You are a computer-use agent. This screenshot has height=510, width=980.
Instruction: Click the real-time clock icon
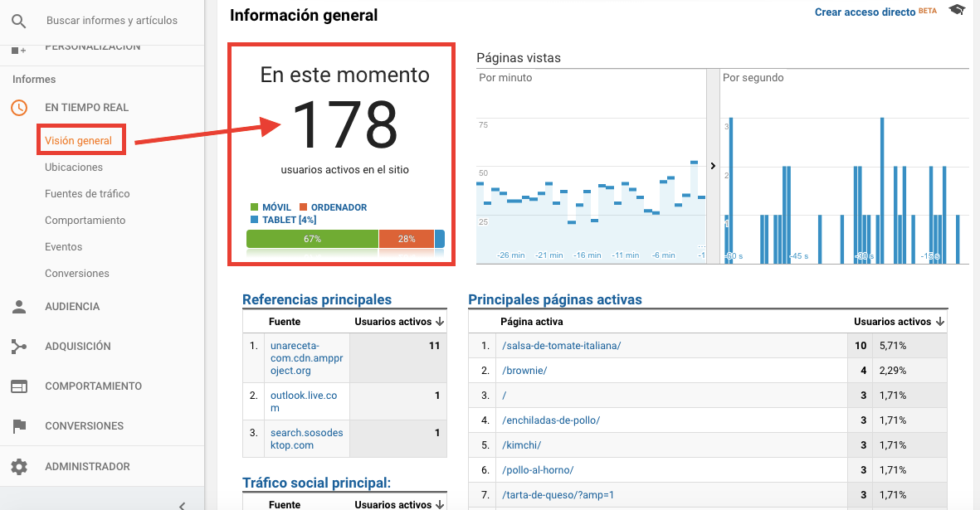pyautogui.click(x=19, y=108)
